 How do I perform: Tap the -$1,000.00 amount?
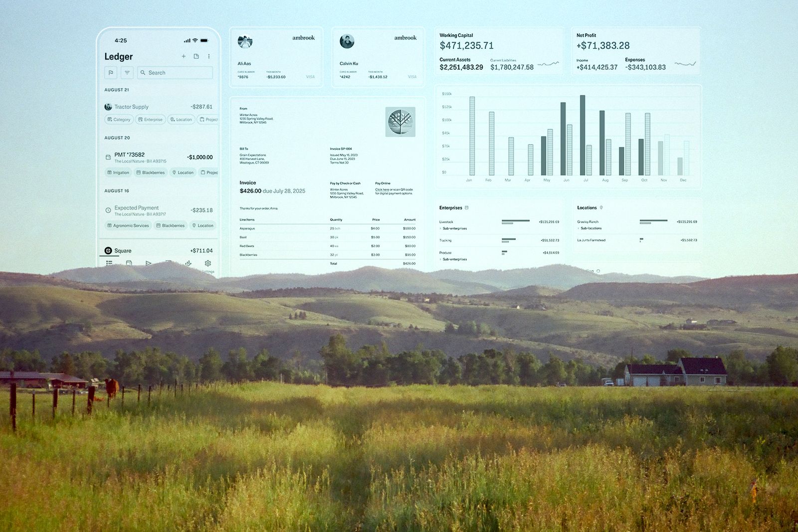pyautogui.click(x=200, y=157)
